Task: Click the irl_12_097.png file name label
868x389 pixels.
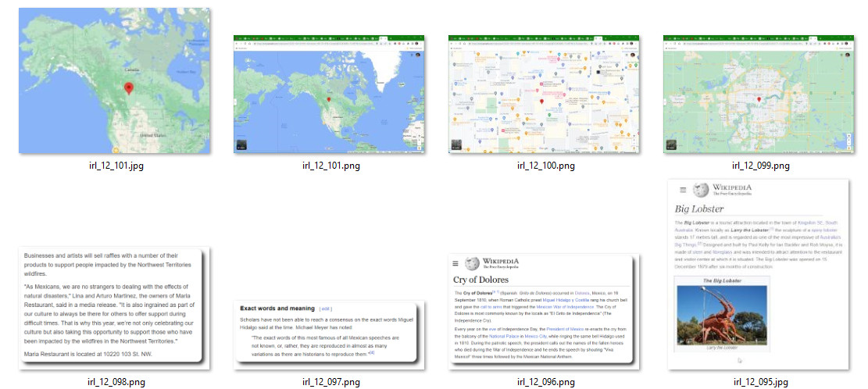Action: point(331,382)
